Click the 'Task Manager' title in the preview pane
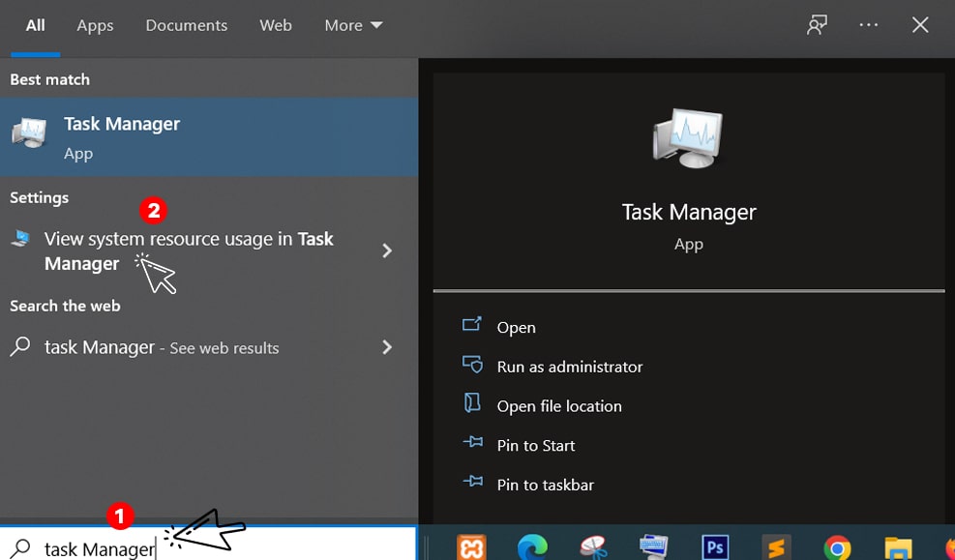Image resolution: width=955 pixels, height=560 pixels. point(689,212)
